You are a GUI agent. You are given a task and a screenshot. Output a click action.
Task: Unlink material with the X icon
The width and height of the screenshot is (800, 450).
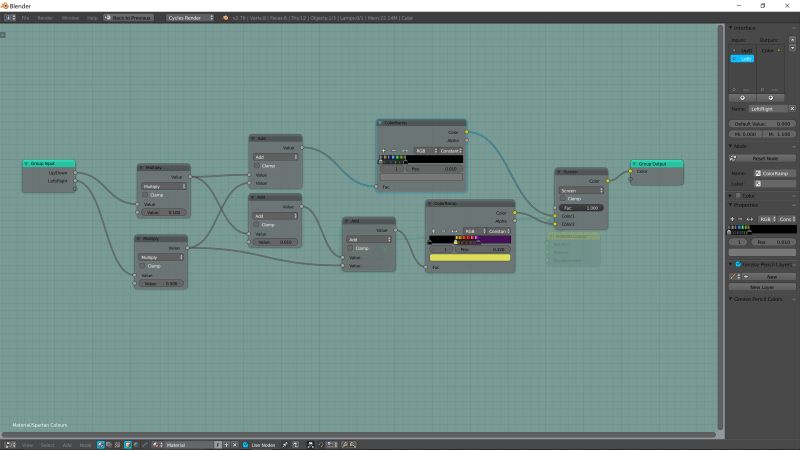pyautogui.click(x=235, y=445)
